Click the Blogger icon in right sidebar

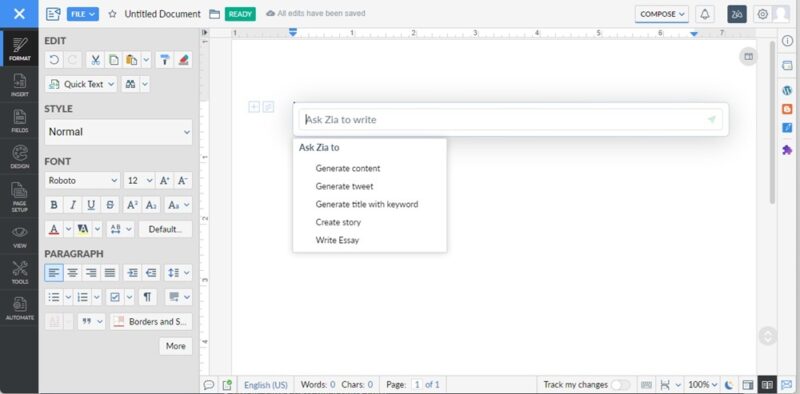click(x=787, y=109)
